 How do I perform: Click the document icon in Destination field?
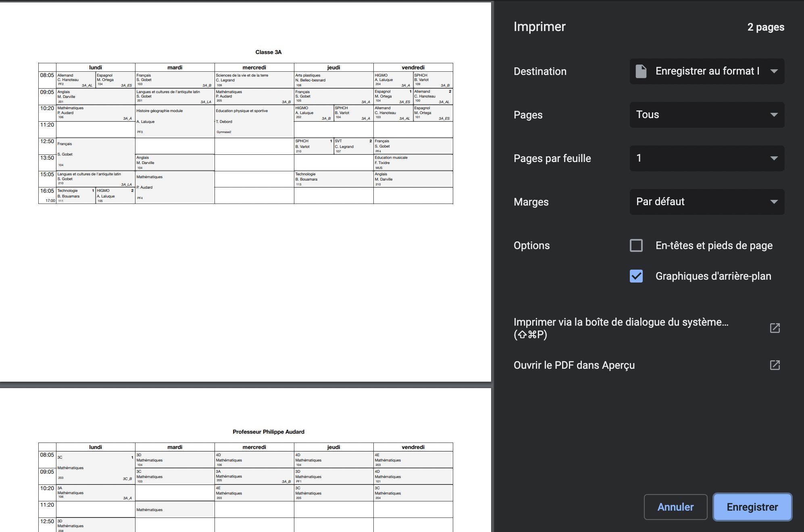pos(641,71)
